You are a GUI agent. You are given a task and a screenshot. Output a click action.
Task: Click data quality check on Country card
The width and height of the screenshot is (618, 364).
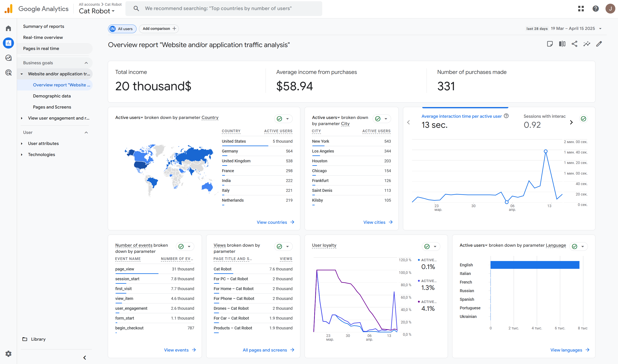coord(279,119)
